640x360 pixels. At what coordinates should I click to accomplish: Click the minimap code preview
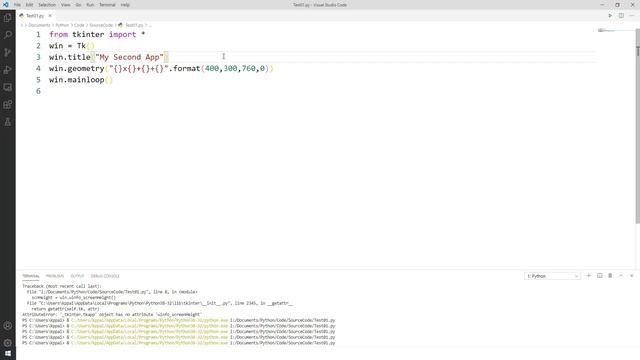coord(606,31)
